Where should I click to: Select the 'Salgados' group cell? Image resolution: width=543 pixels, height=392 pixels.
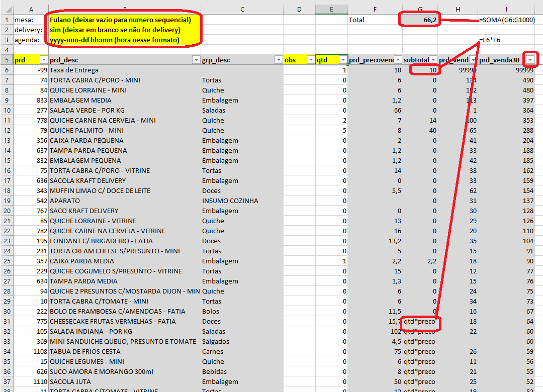coord(242,341)
